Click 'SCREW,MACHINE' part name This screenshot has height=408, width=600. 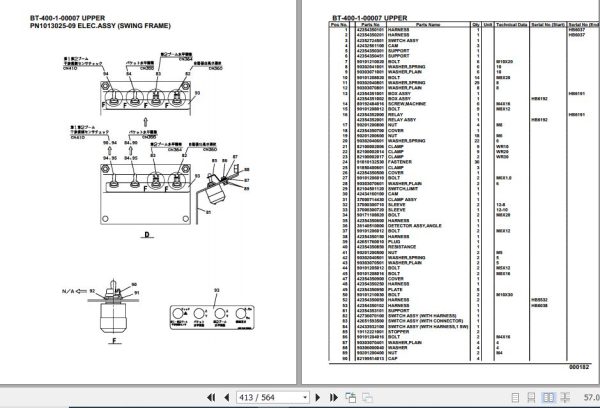pos(407,104)
